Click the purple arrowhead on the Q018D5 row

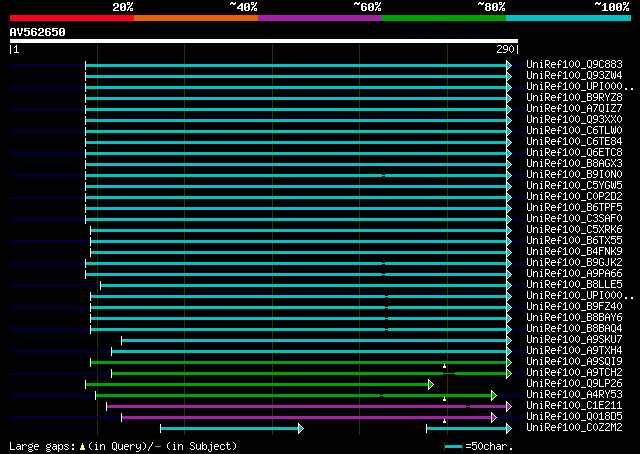(494, 417)
